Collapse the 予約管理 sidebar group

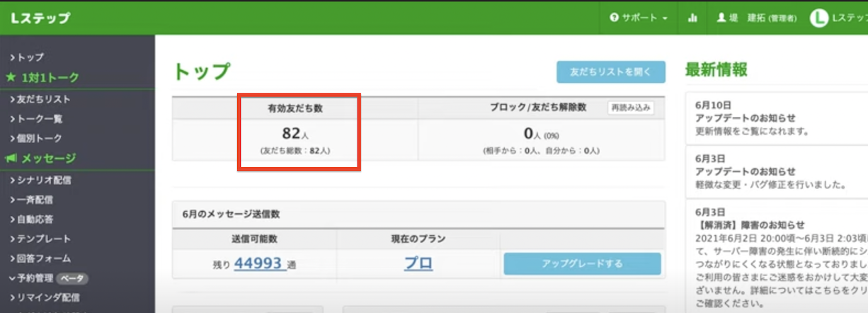tap(30, 278)
